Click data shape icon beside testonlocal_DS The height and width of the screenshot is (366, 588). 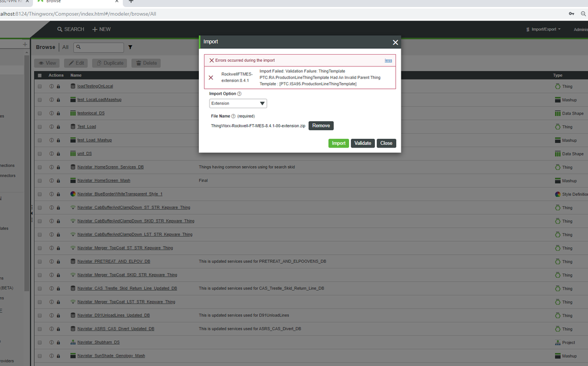(x=73, y=113)
